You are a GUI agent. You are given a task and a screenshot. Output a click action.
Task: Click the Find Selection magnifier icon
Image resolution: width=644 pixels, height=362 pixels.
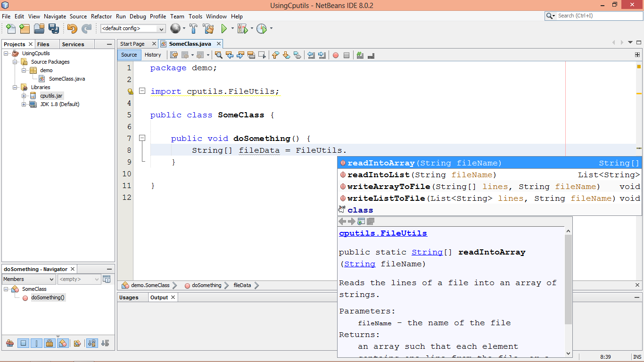219,55
